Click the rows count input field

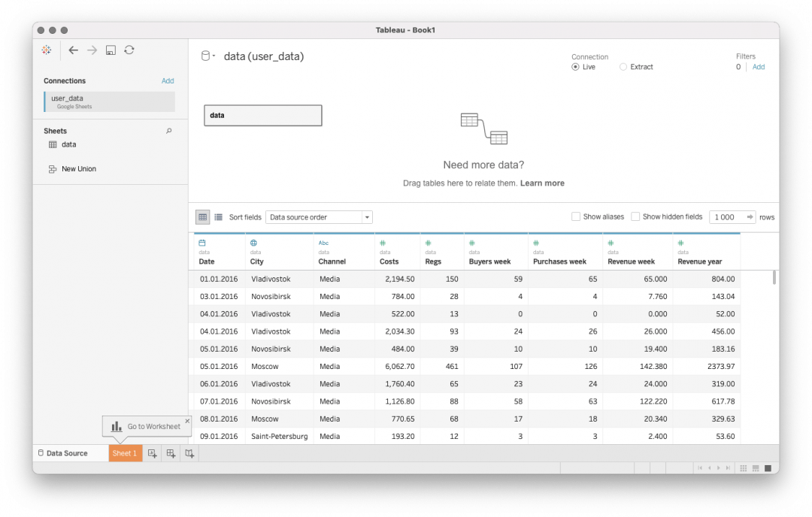coord(726,217)
